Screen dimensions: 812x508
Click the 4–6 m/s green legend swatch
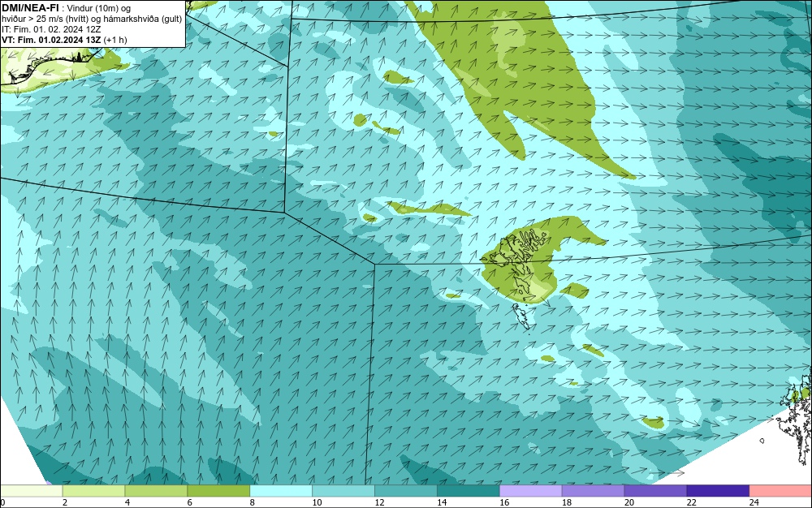[x=156, y=490]
